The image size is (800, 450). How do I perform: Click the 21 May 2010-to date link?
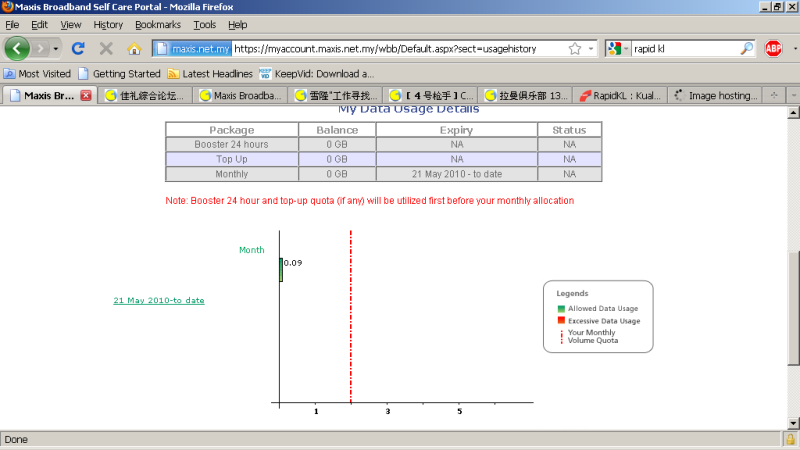point(159,301)
